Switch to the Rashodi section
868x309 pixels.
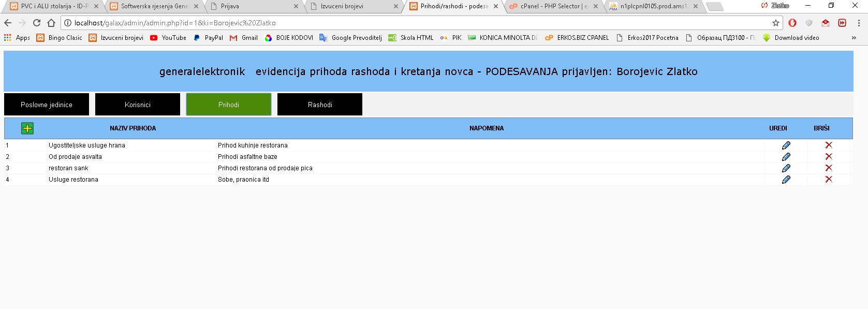(x=320, y=105)
